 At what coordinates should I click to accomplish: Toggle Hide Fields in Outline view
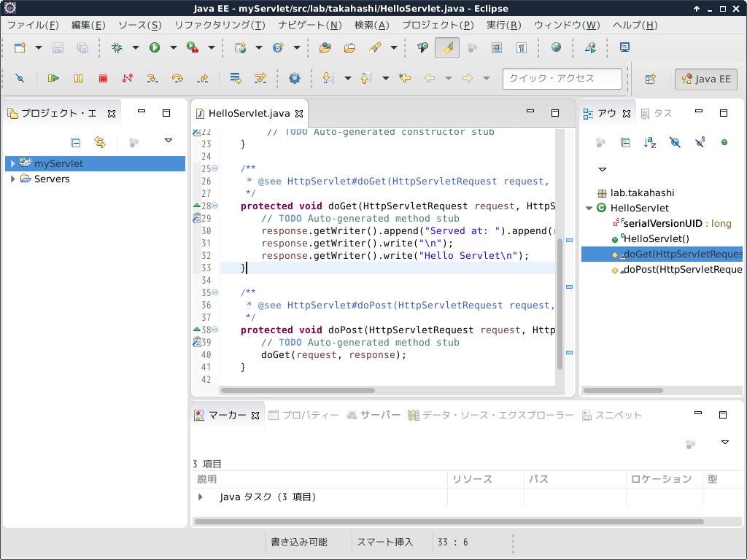(675, 142)
